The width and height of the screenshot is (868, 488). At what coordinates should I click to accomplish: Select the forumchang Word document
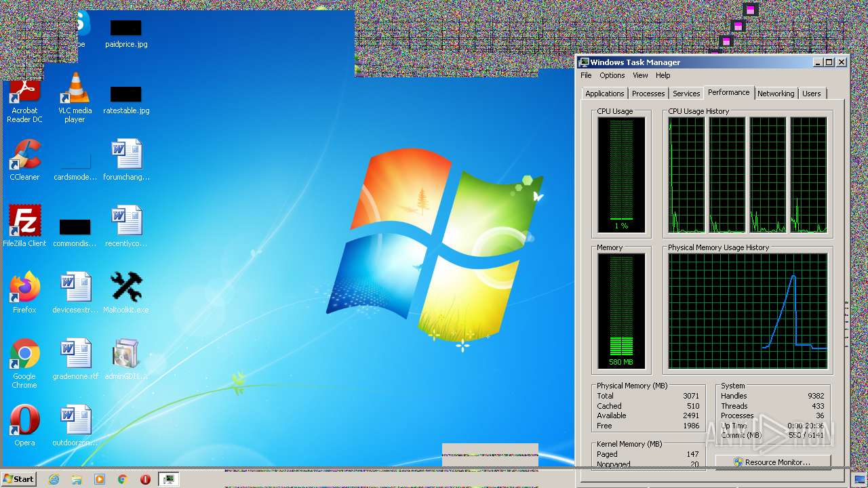coord(126,160)
